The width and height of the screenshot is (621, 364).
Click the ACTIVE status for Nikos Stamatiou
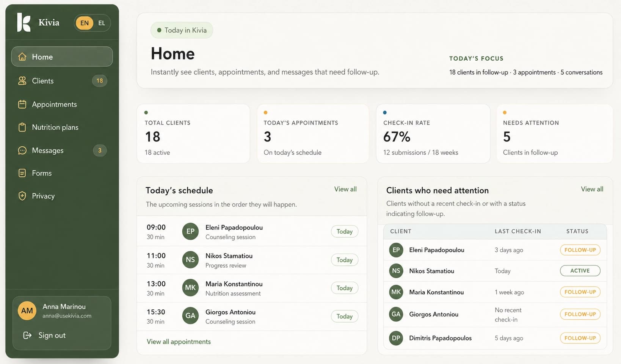tap(580, 271)
